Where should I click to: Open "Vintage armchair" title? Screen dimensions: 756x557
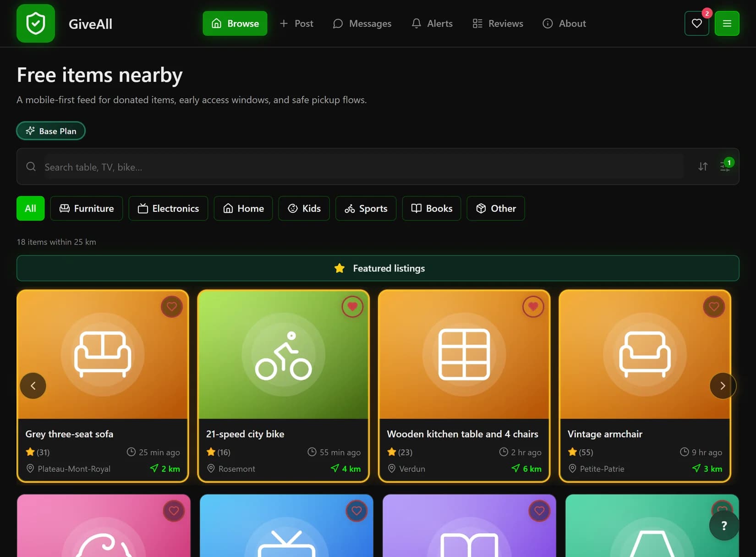[x=605, y=434]
